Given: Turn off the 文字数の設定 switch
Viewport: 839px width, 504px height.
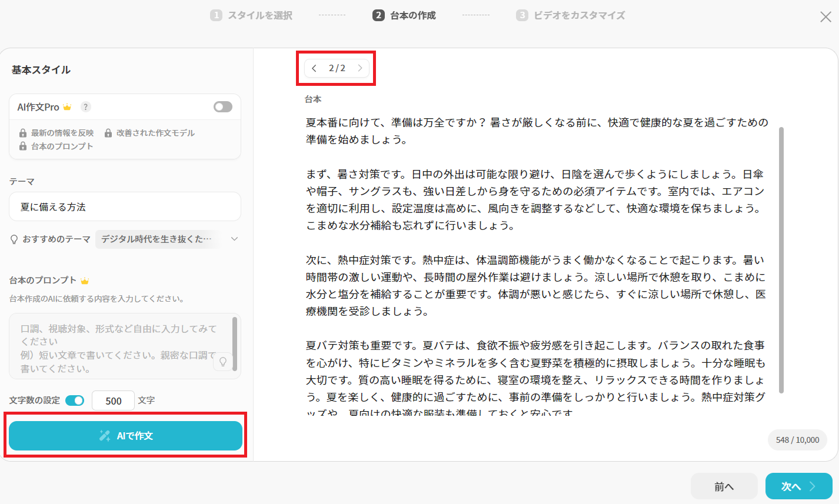Looking at the screenshot, I should (75, 400).
